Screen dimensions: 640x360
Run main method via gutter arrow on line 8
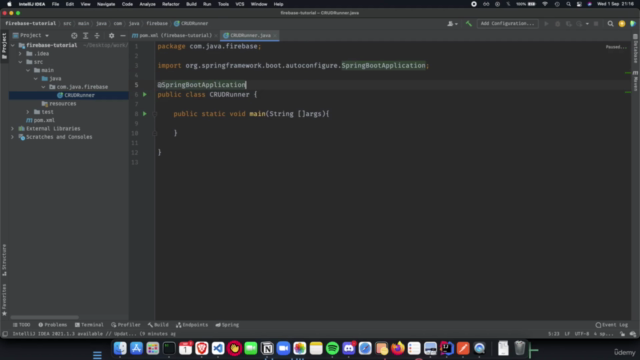[144, 113]
